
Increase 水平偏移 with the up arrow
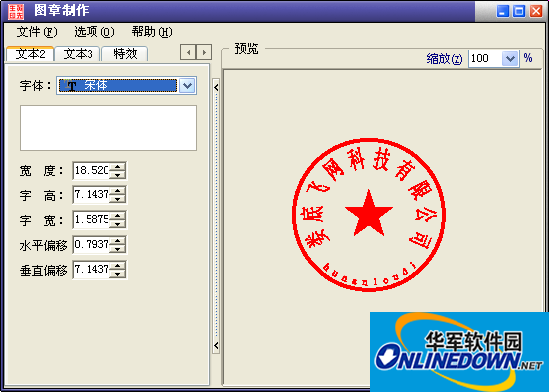click(x=118, y=241)
